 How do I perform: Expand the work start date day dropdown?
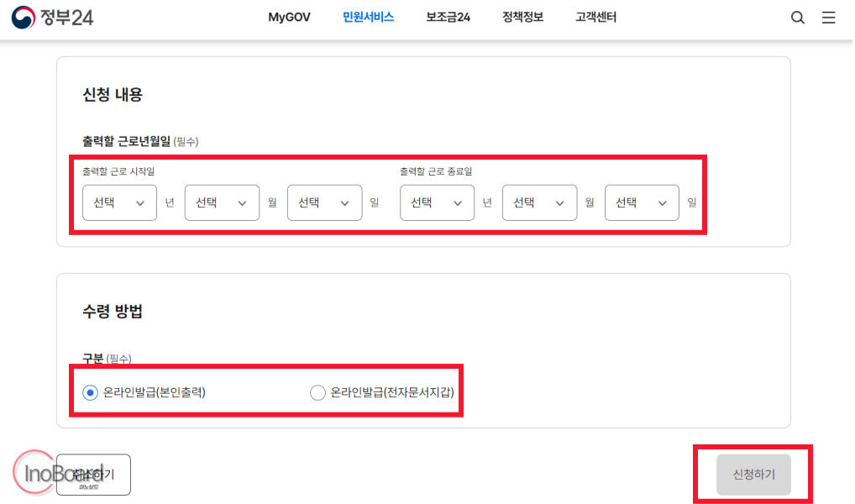[324, 203]
